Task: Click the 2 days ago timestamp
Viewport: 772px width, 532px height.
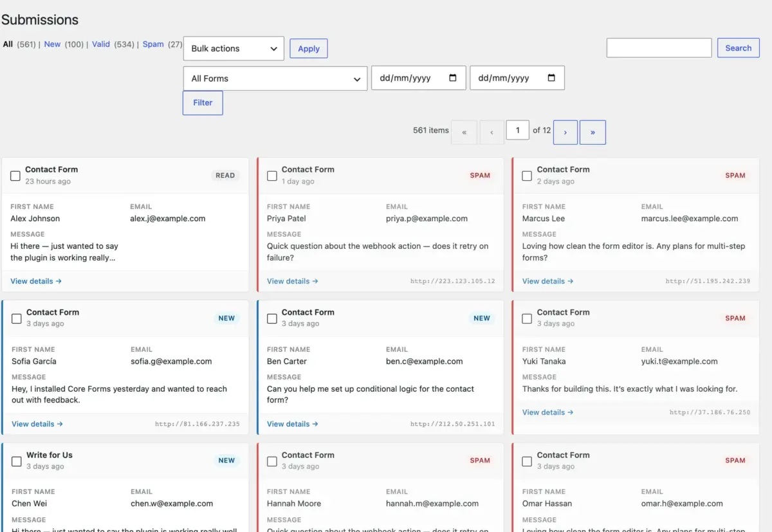Action: (x=556, y=181)
